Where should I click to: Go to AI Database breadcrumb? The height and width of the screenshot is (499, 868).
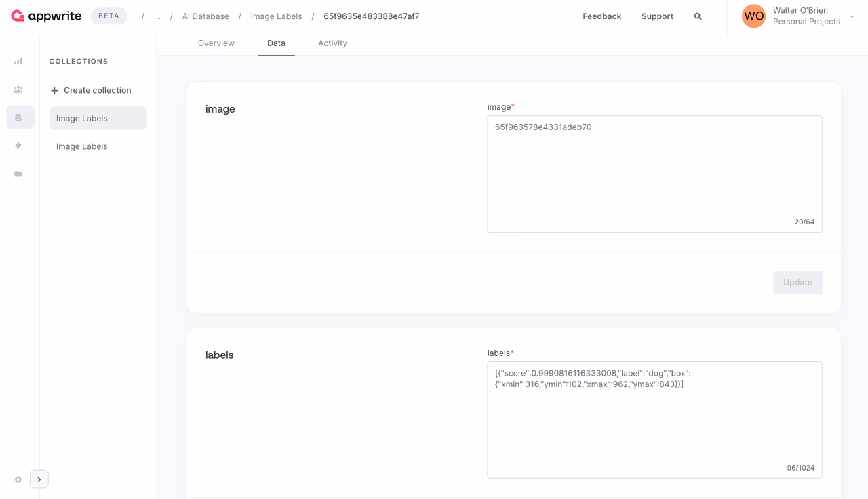coord(205,16)
